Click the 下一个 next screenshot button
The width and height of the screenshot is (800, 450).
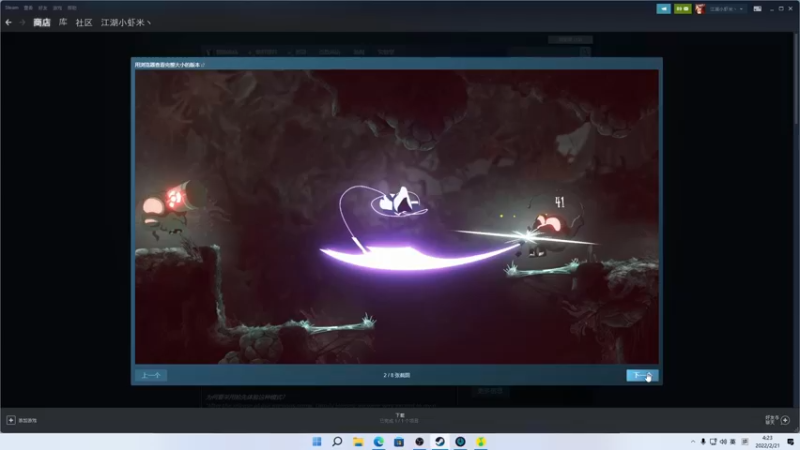click(642, 376)
